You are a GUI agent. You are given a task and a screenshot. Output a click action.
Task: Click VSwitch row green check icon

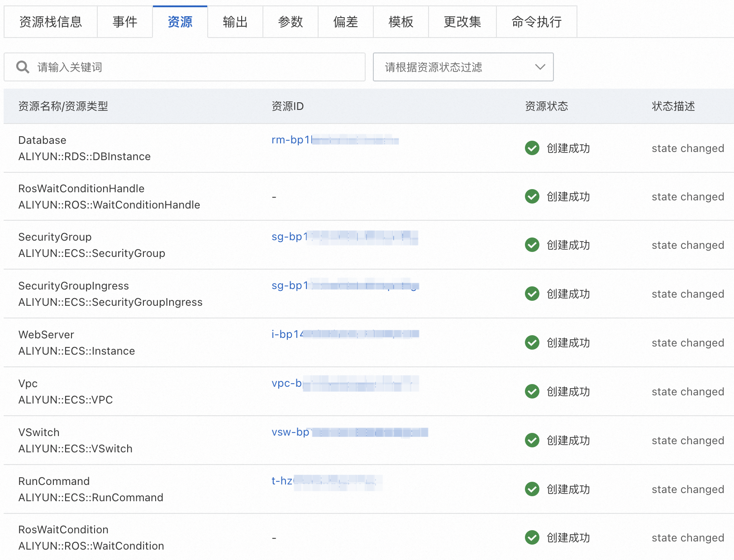532,440
